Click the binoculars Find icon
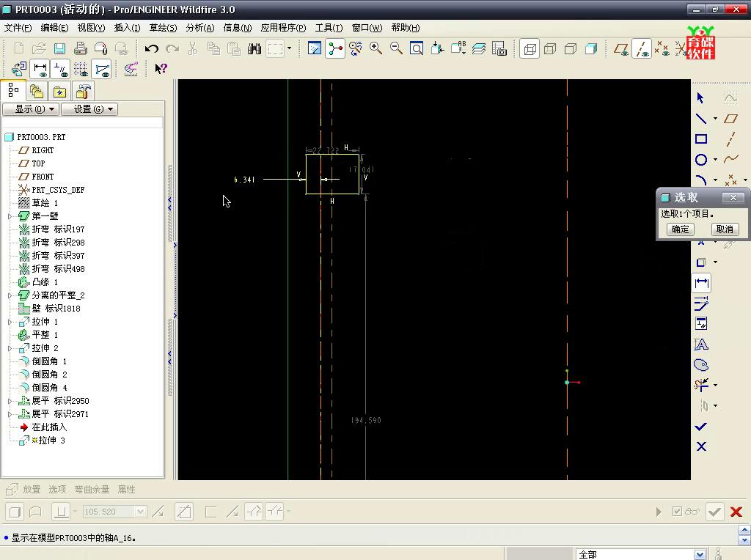 click(254, 48)
